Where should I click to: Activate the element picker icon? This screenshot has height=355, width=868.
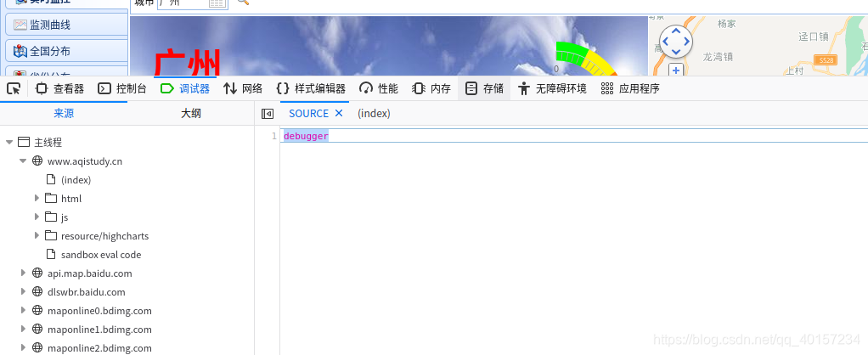point(14,88)
